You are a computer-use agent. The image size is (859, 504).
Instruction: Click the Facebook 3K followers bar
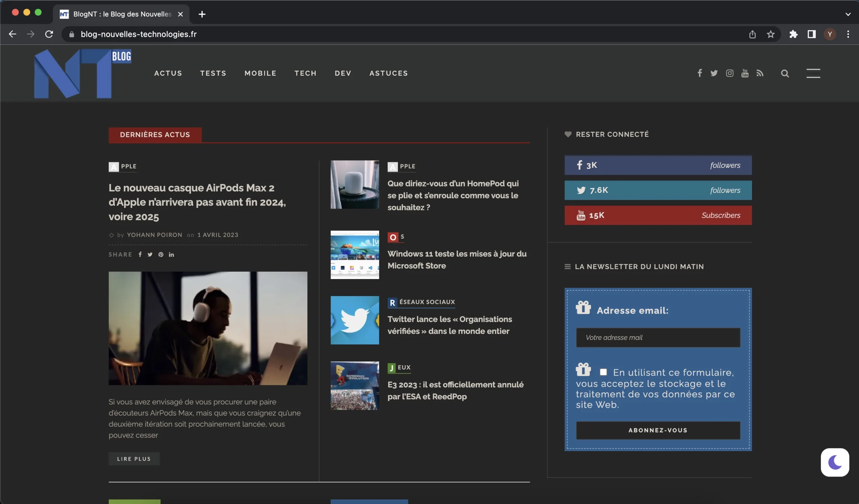pos(658,165)
